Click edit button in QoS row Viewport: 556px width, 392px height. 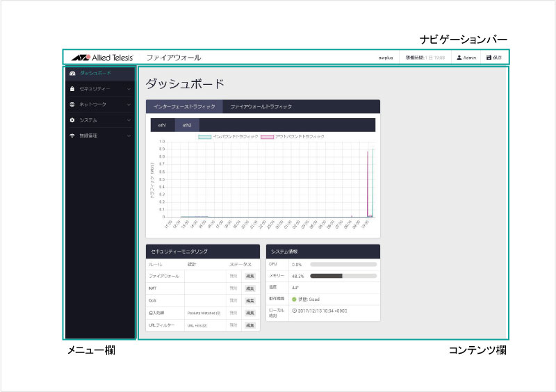click(x=250, y=300)
